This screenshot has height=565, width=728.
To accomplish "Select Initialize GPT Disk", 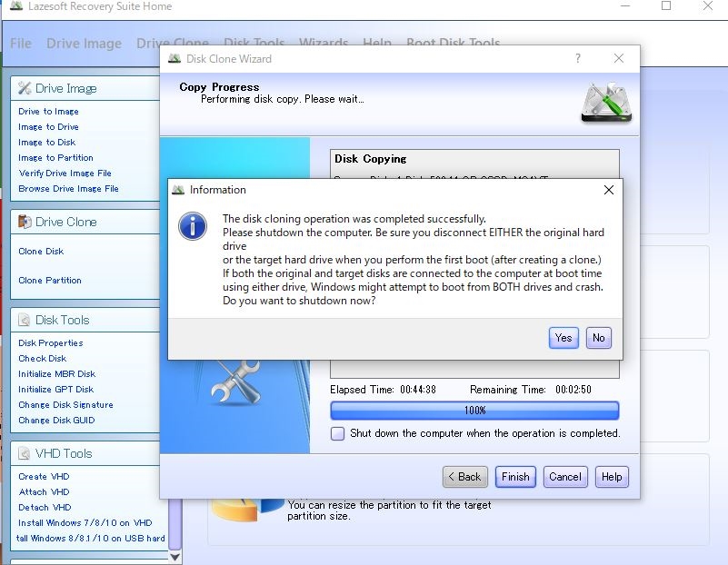I will pyautogui.click(x=55, y=389).
